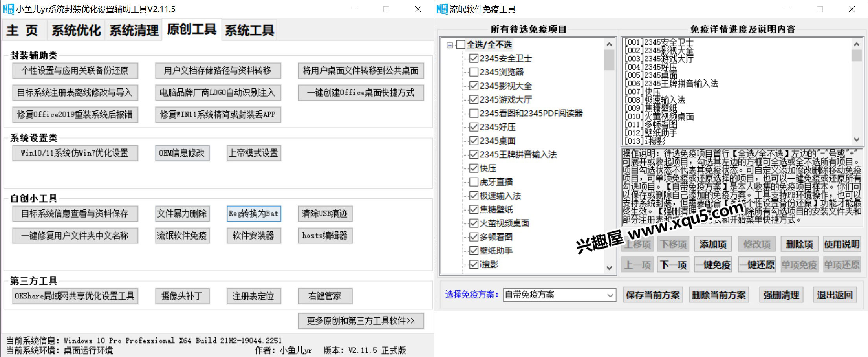Click 一键免疫 button

(713, 265)
